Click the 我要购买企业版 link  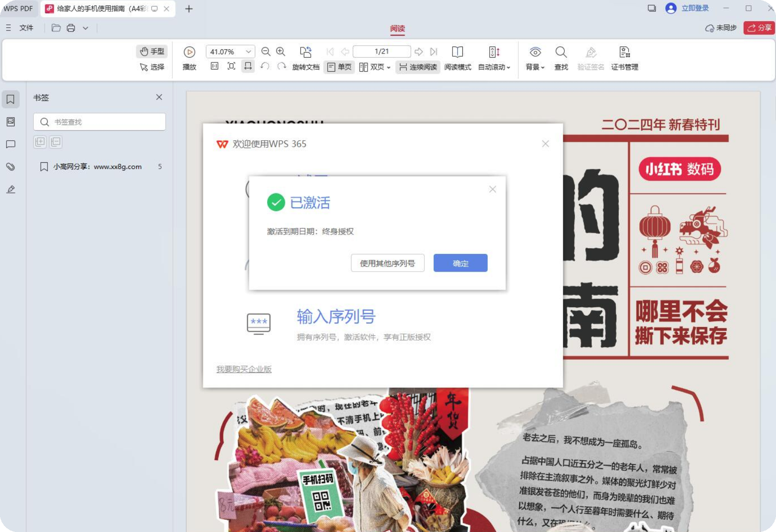[244, 369]
